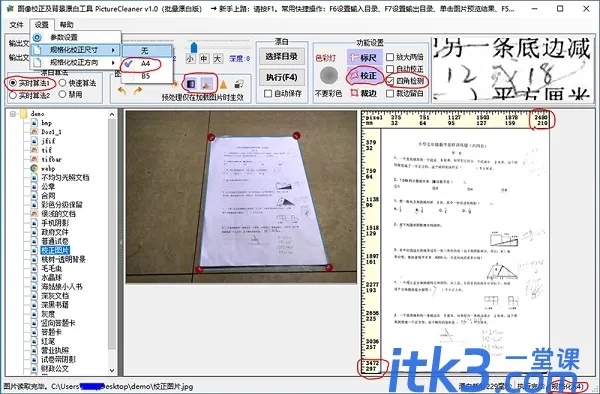The image size is (600, 394).
Task: Choose the B5 size option
Action: (147, 76)
